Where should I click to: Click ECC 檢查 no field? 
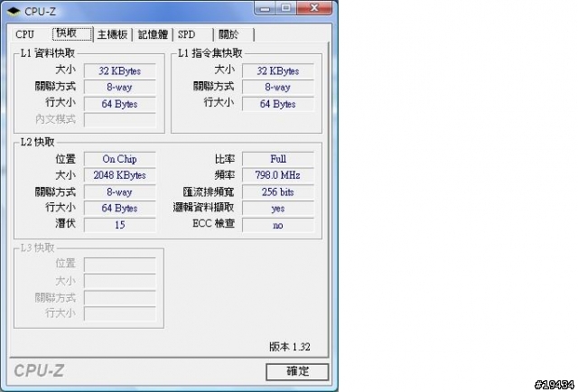click(278, 225)
